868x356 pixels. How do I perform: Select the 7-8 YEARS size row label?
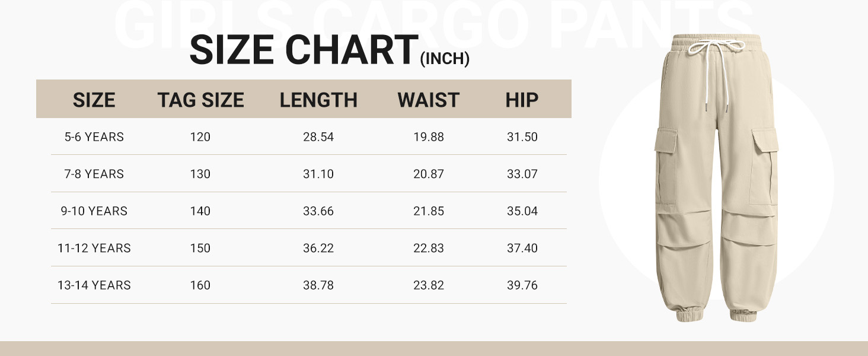tap(94, 174)
